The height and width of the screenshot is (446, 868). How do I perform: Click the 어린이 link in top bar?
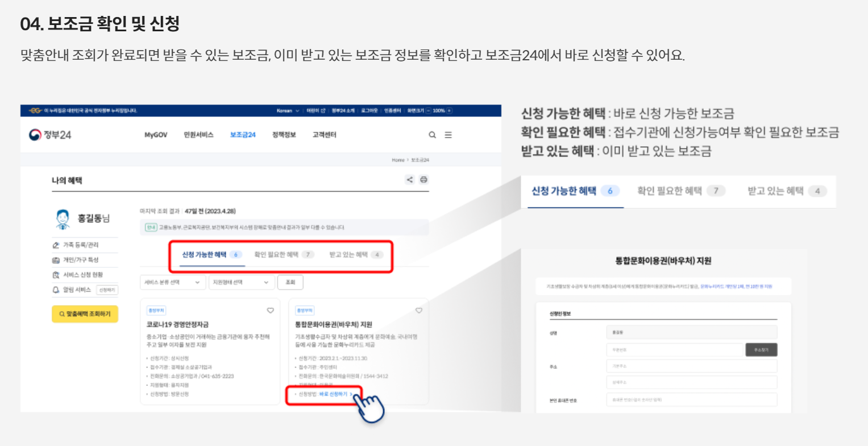click(x=315, y=110)
